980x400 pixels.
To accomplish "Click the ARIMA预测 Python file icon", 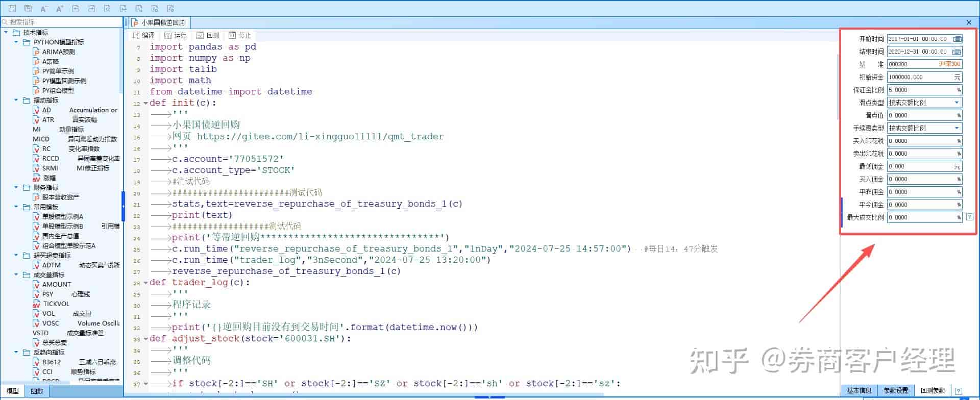I will pyautogui.click(x=36, y=52).
